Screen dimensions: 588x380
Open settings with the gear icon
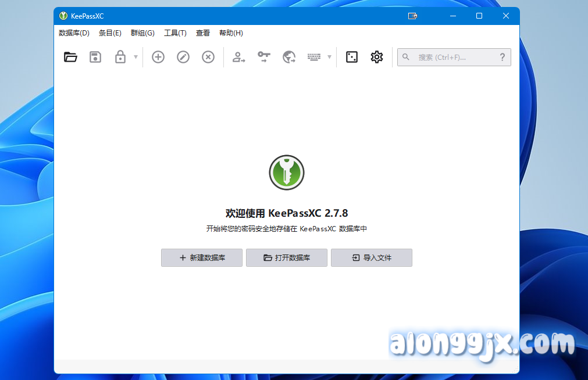(x=377, y=57)
